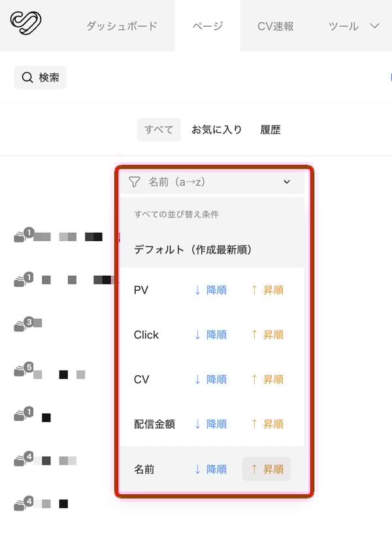
Task: Open the first folder with badge 1
Action: coord(23,234)
